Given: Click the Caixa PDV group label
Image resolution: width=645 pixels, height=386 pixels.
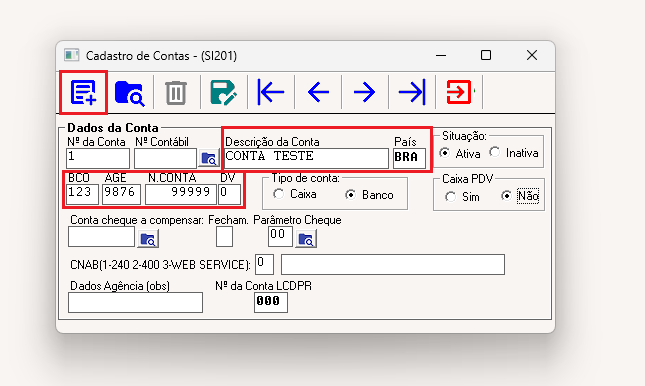Looking at the screenshot, I should click(467, 179).
